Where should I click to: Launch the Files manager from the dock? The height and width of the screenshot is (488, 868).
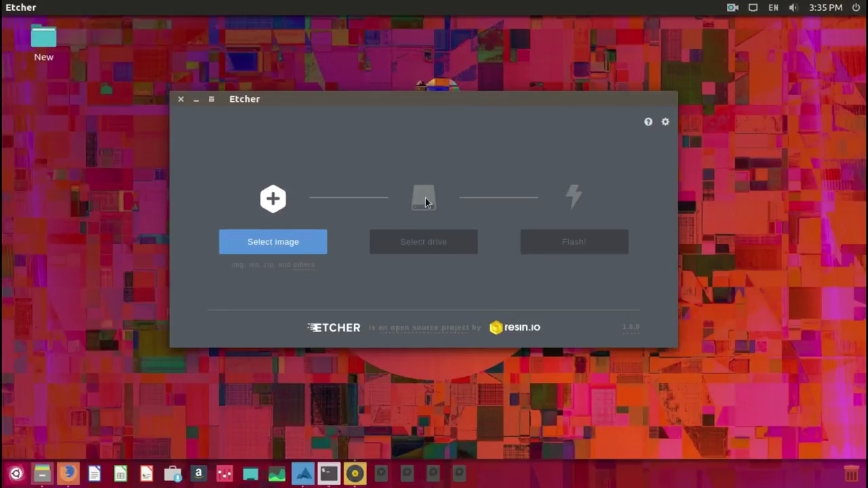pyautogui.click(x=42, y=474)
